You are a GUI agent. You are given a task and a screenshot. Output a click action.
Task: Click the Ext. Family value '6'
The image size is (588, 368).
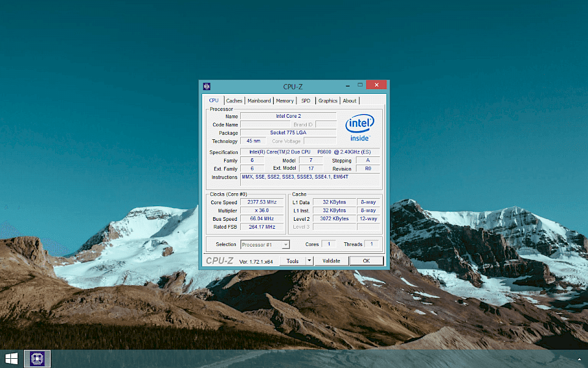pyautogui.click(x=252, y=168)
